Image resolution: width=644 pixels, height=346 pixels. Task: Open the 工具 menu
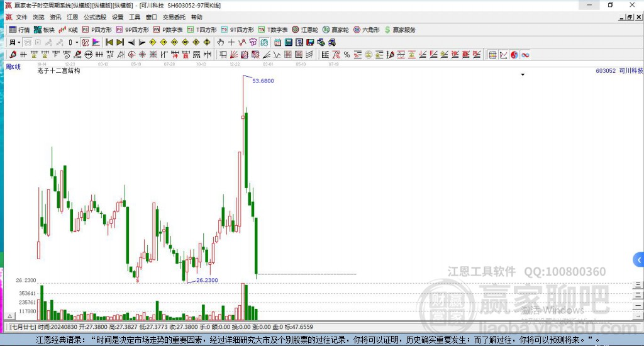click(135, 17)
